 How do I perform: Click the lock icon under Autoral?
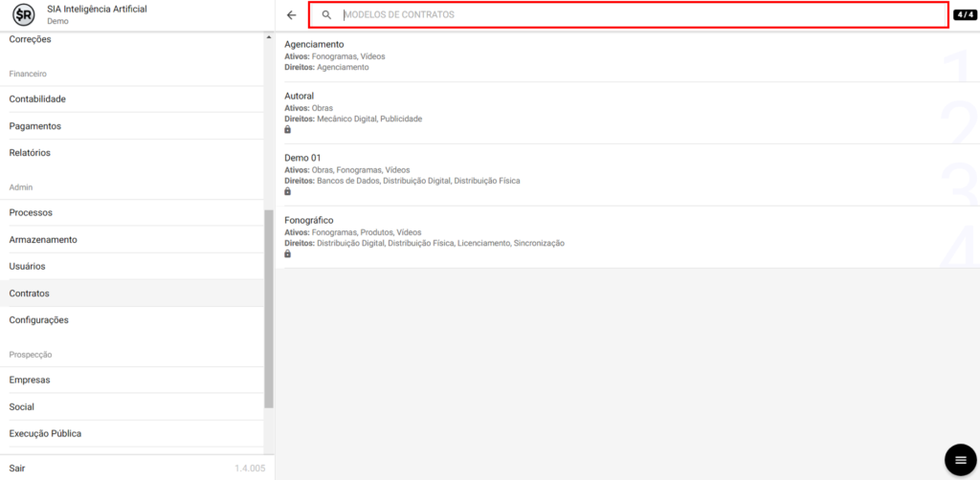[288, 129]
